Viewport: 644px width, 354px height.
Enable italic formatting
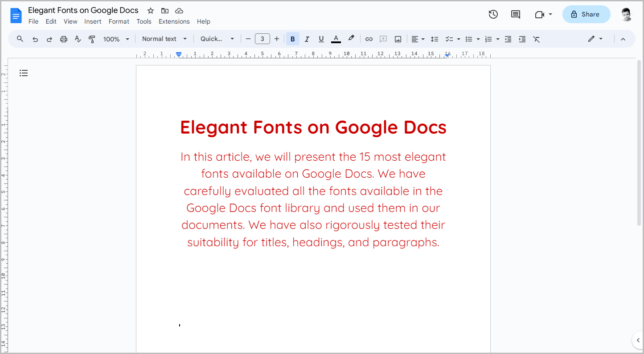click(307, 39)
